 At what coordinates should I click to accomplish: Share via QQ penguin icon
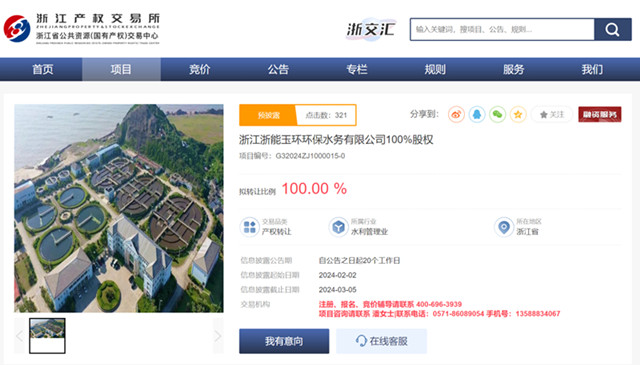pyautogui.click(x=477, y=114)
